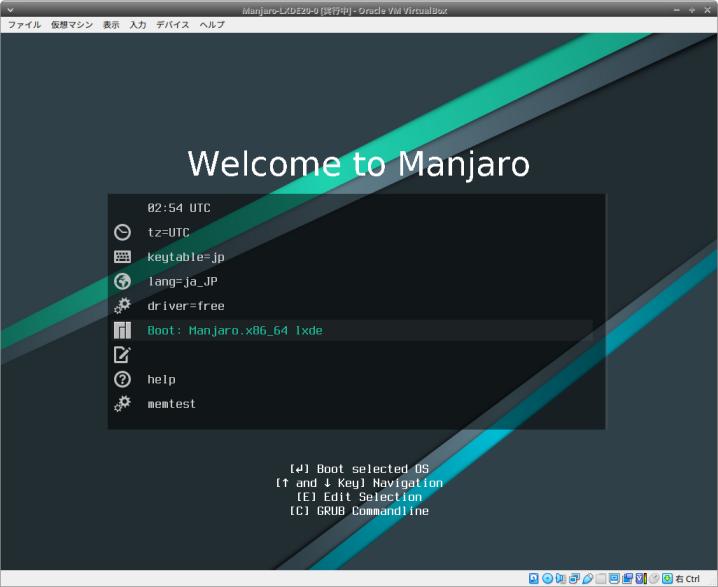Select the 02:54 UTC time entry
This screenshot has height=587, width=718.
point(179,208)
